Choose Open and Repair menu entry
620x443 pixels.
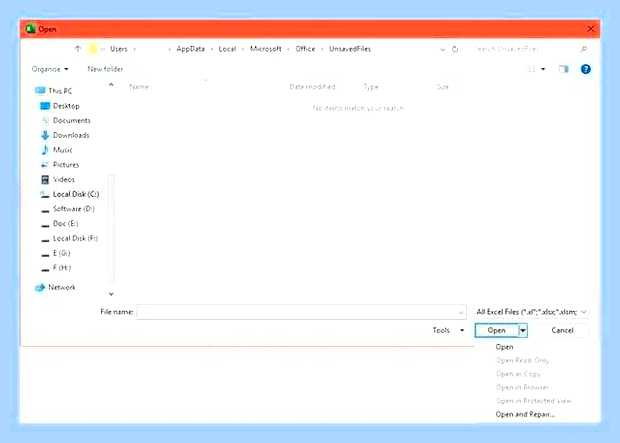(x=525, y=414)
